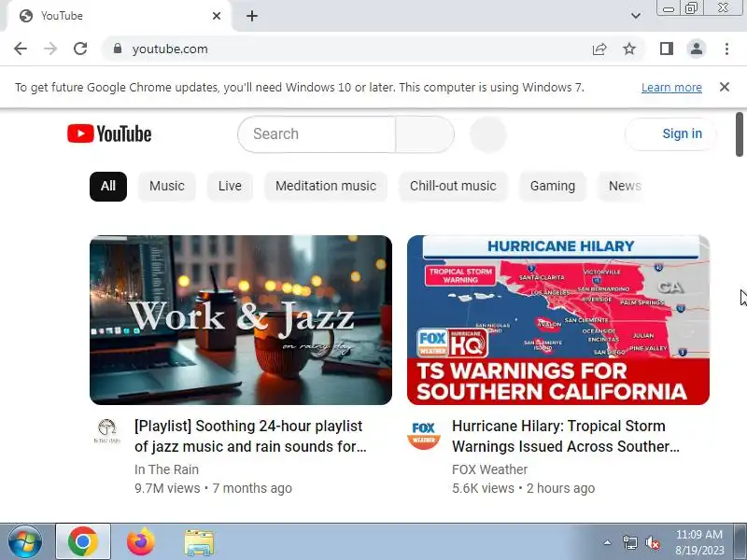
Task: Select the Gaming filter chip
Action: pyautogui.click(x=553, y=186)
